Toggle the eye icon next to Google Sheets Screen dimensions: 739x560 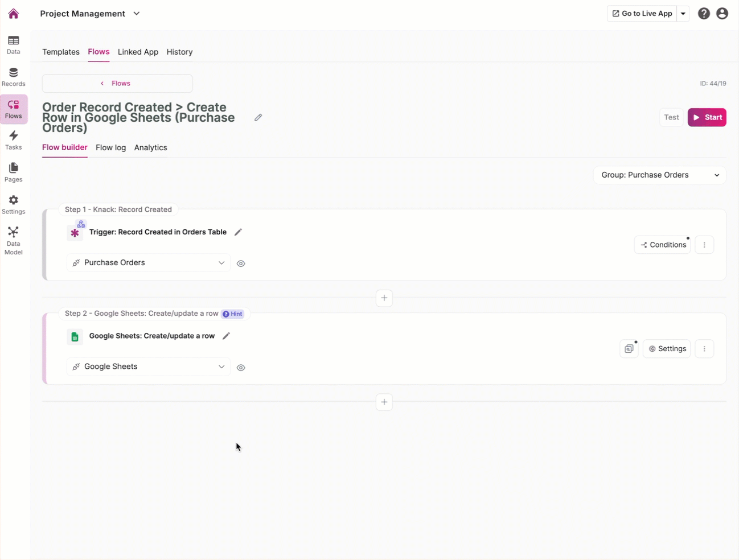point(241,368)
